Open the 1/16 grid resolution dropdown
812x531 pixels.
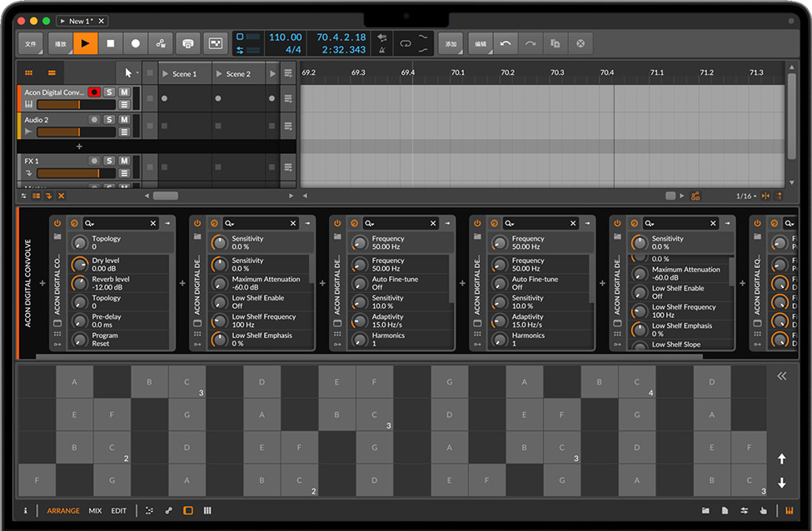745,196
